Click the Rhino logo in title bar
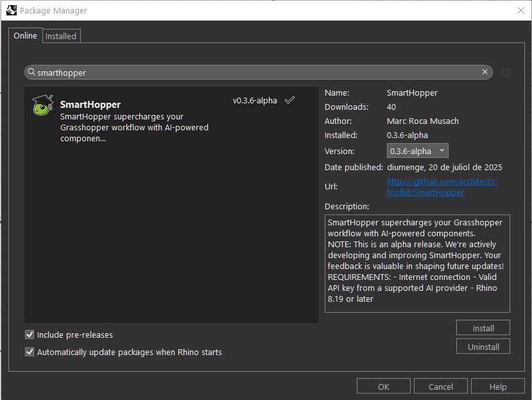The height and width of the screenshot is (400, 532). point(11,10)
